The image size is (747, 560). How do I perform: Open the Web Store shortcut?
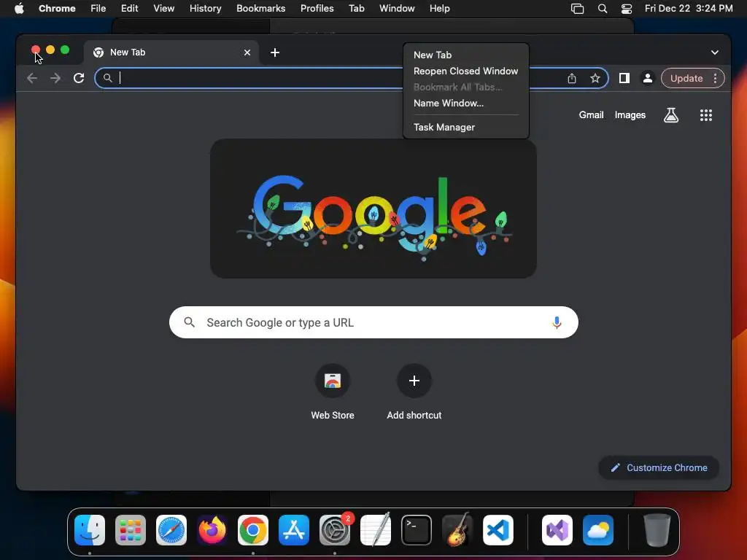pos(333,392)
